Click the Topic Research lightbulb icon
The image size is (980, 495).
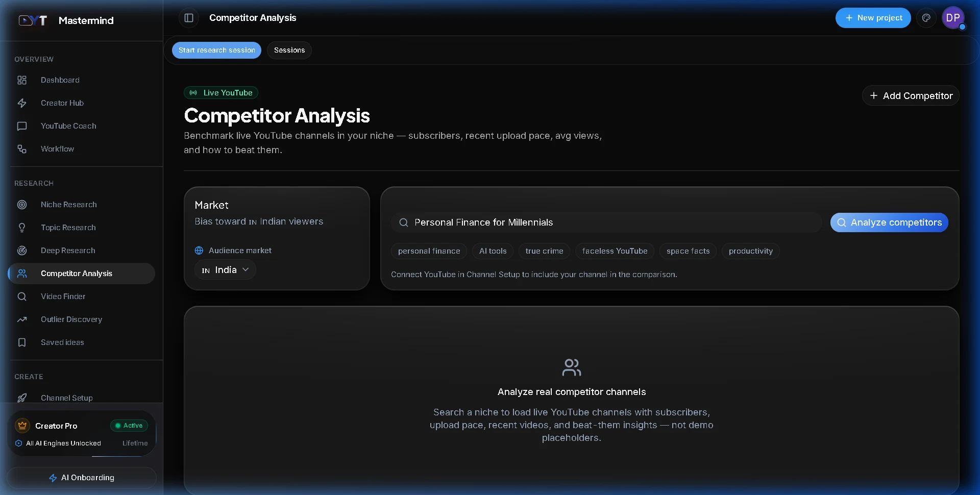[22, 228]
